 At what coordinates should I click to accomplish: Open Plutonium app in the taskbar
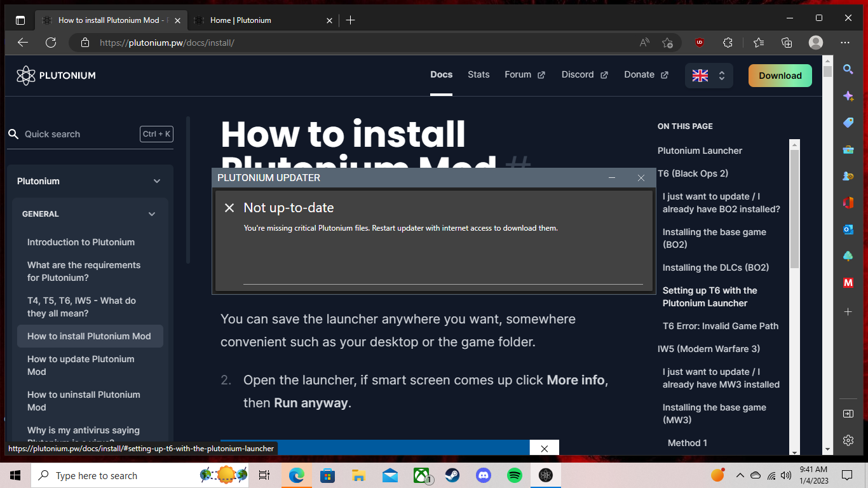pos(546,475)
